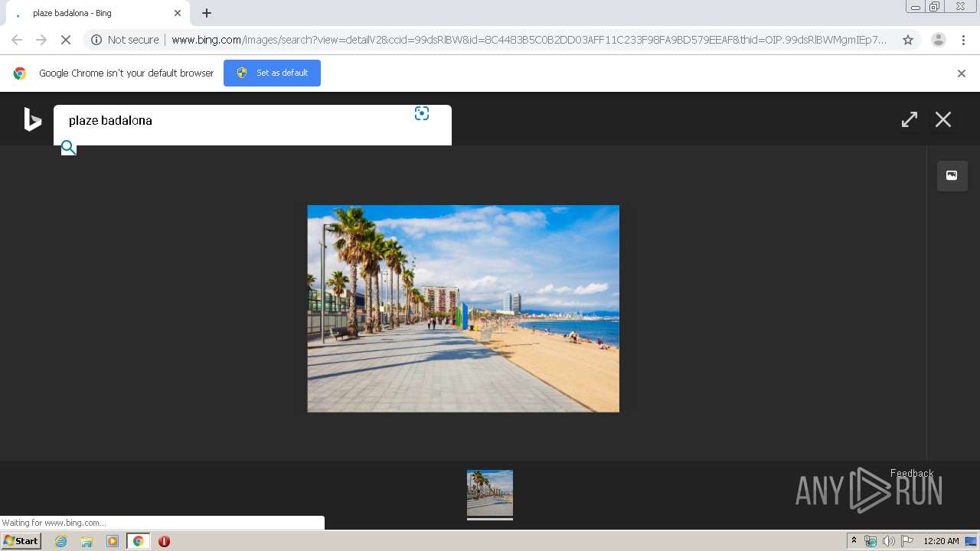Open the red Opera taskbar icon
Image resolution: width=980 pixels, height=551 pixels.
(x=164, y=541)
